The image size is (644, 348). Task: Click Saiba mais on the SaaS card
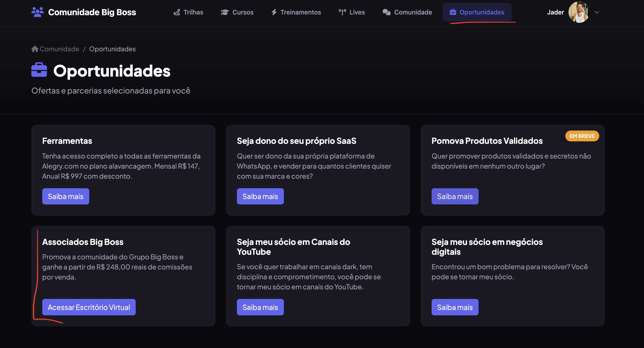(260, 196)
